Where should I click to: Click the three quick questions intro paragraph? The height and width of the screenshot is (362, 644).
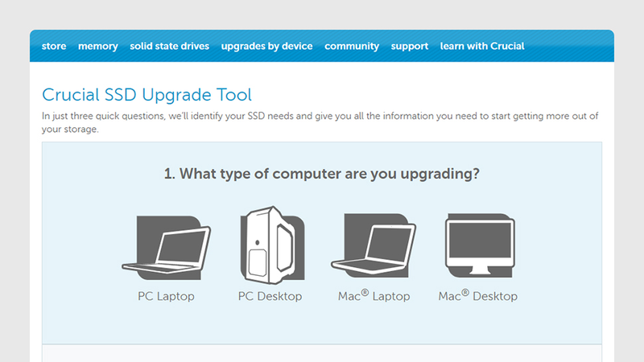coord(320,122)
